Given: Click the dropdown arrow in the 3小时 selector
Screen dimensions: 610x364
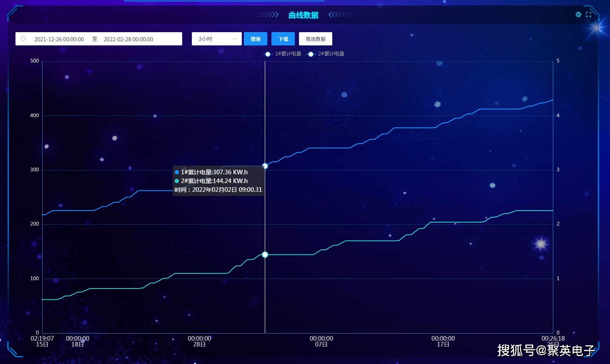Looking at the screenshot, I should point(234,39).
